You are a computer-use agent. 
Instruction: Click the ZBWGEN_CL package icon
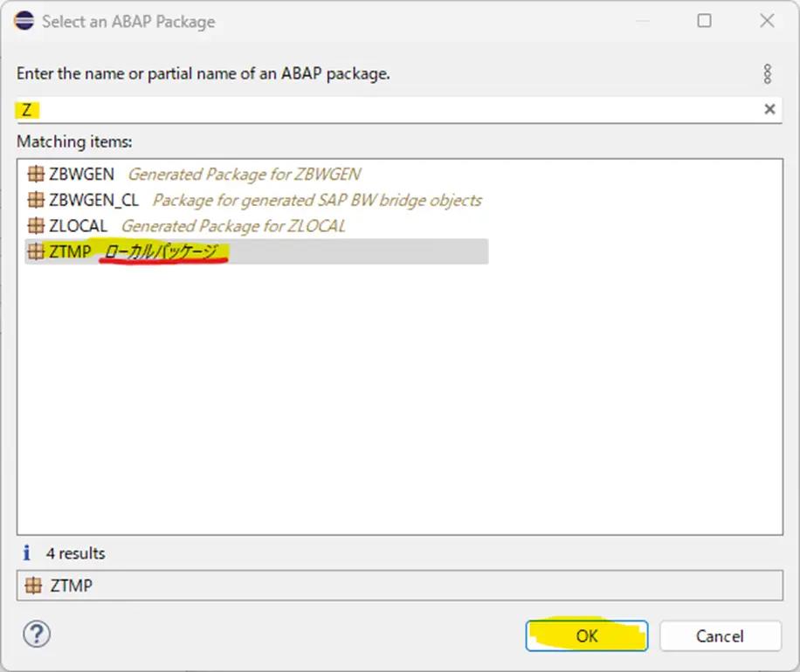(x=36, y=200)
